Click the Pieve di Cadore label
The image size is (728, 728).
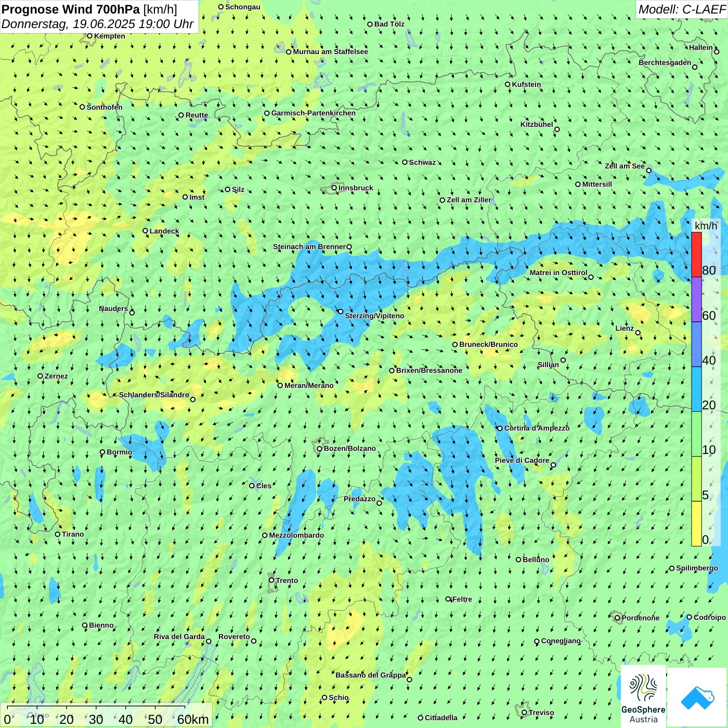point(522,460)
